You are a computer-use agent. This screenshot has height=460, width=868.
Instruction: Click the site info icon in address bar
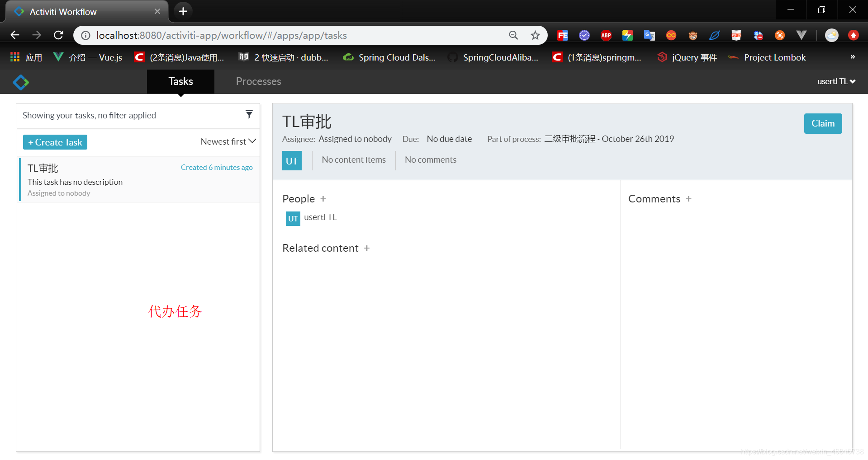(85, 35)
